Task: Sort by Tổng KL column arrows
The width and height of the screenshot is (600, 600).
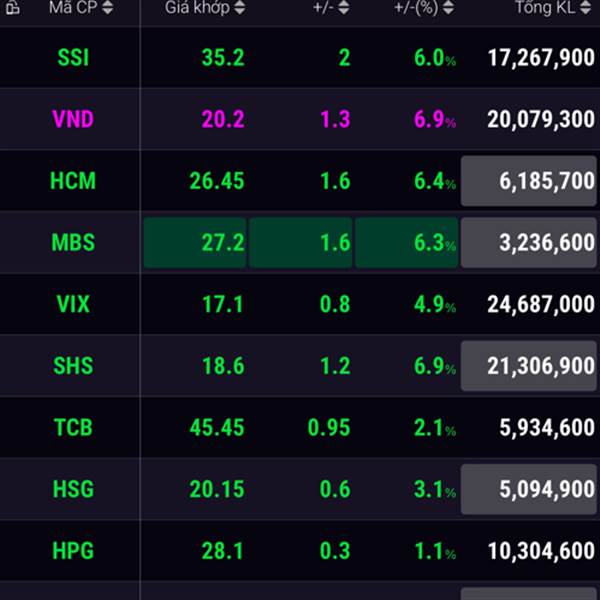Action: pyautogui.click(x=585, y=7)
